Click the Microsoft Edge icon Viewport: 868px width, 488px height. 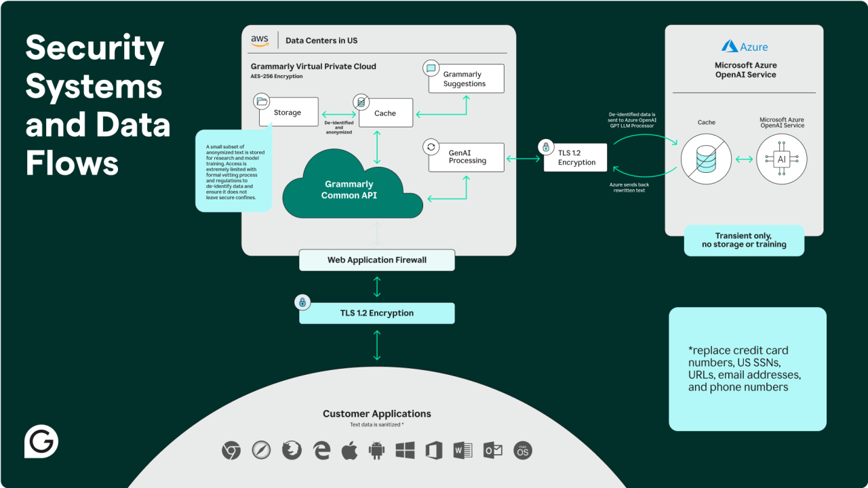coord(321,451)
